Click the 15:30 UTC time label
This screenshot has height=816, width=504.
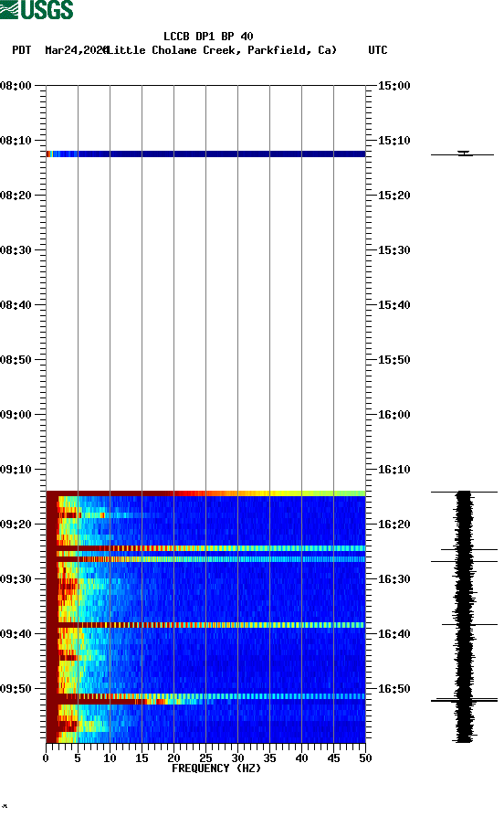click(x=394, y=249)
